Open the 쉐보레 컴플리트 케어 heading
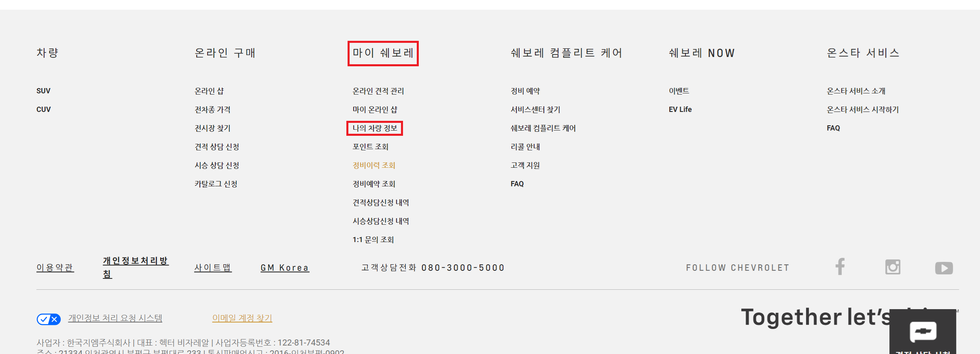Viewport: 980px width, 354px height. tap(566, 53)
